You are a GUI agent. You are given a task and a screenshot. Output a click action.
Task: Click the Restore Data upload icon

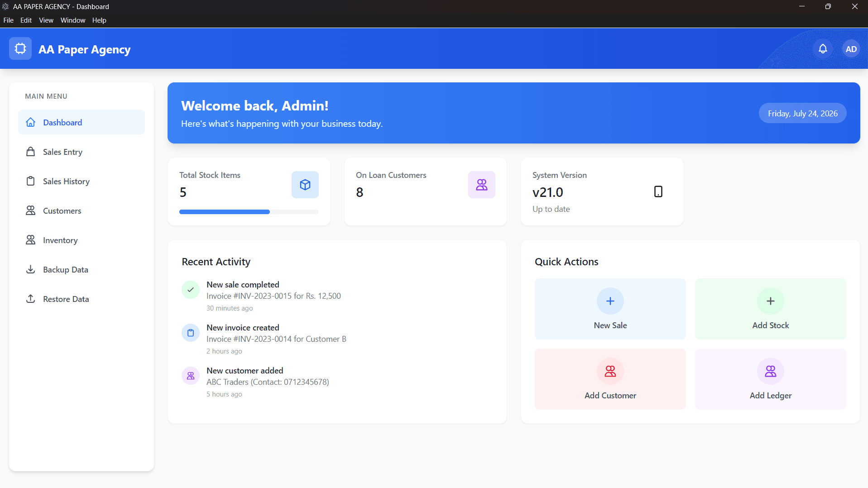point(30,299)
